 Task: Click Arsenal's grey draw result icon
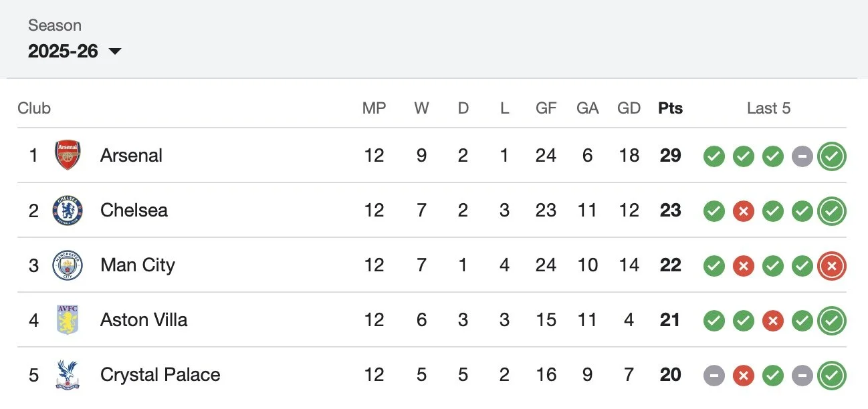click(802, 156)
